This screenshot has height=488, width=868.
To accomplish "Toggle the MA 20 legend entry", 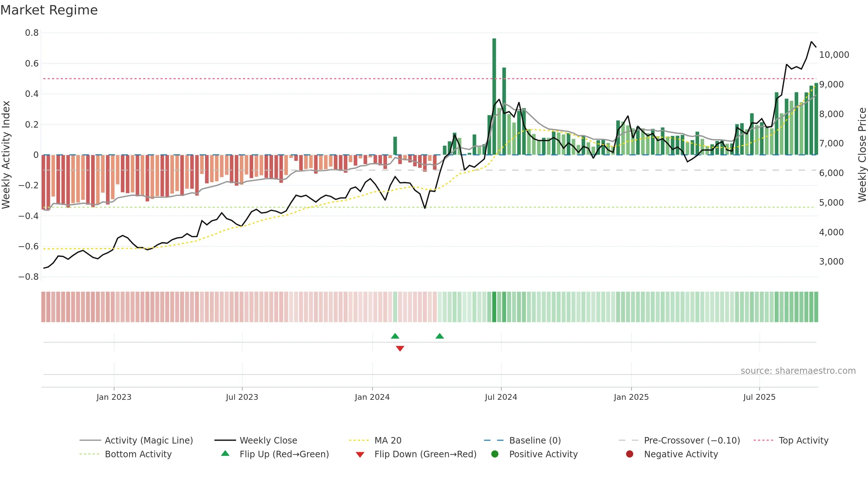I will point(375,440).
